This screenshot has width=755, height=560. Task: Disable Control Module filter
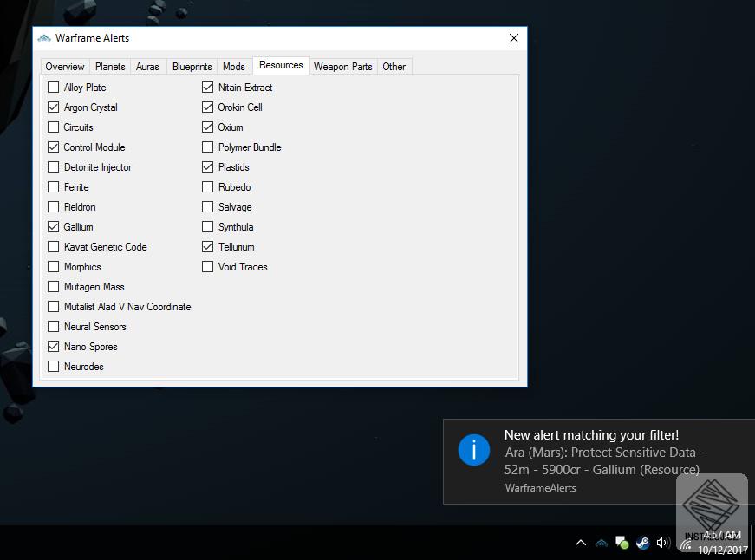pyautogui.click(x=54, y=147)
